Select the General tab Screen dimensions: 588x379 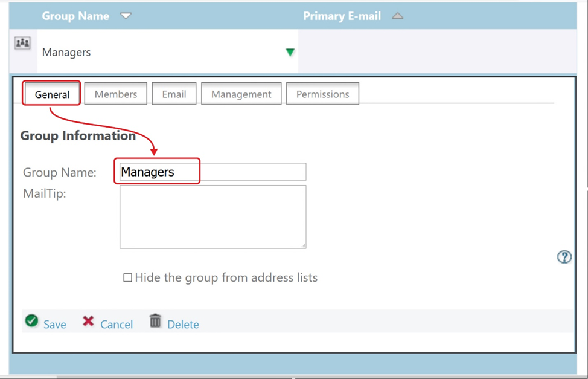[x=52, y=94]
